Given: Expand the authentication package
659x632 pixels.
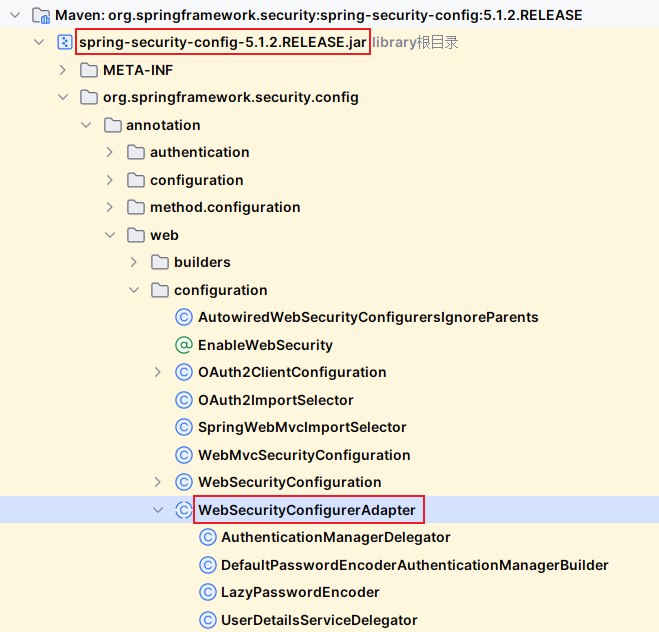Looking at the screenshot, I should (110, 152).
